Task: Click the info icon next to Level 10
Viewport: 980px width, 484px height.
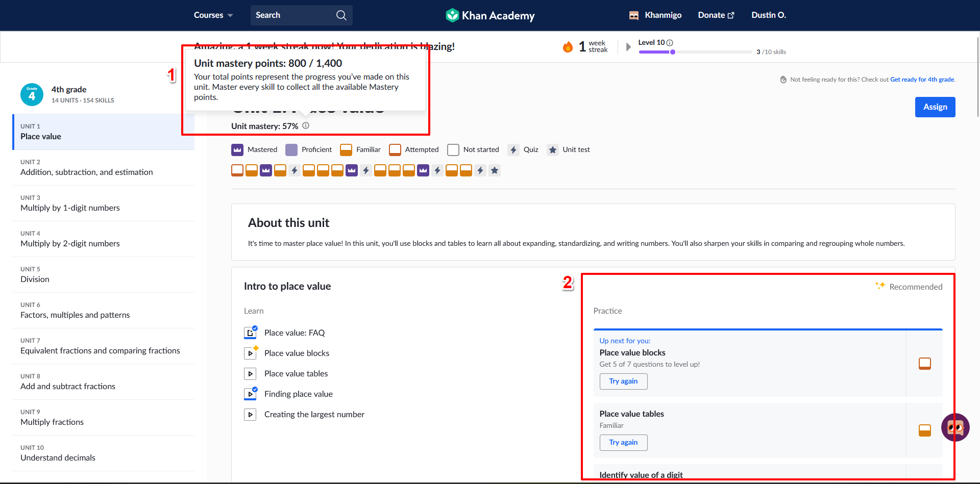Action: (x=671, y=42)
